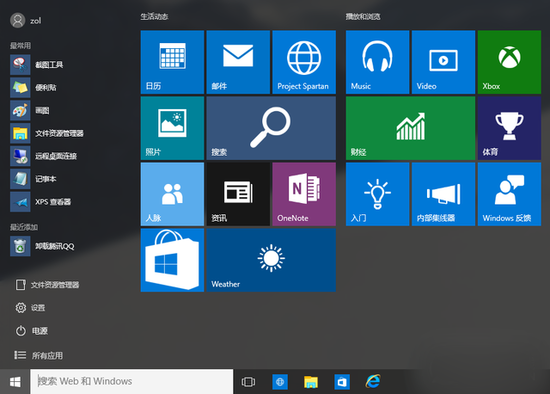Open the Weather tile
The width and height of the screenshot is (550, 394).
271,260
